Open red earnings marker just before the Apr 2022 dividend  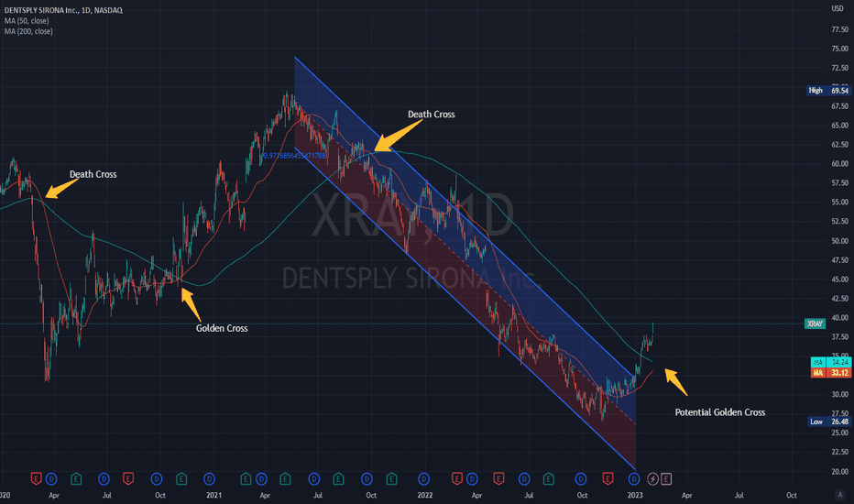pyautogui.click(x=457, y=479)
